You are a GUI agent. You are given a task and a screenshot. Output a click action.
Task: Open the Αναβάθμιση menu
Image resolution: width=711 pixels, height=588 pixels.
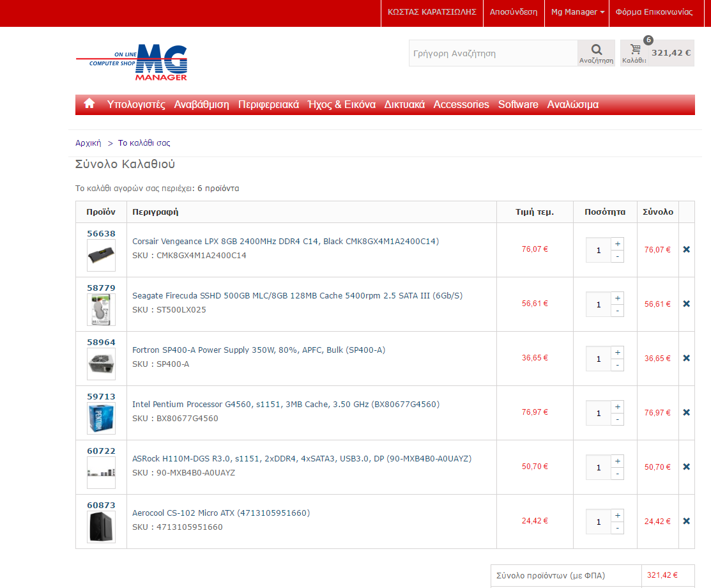[x=202, y=104]
